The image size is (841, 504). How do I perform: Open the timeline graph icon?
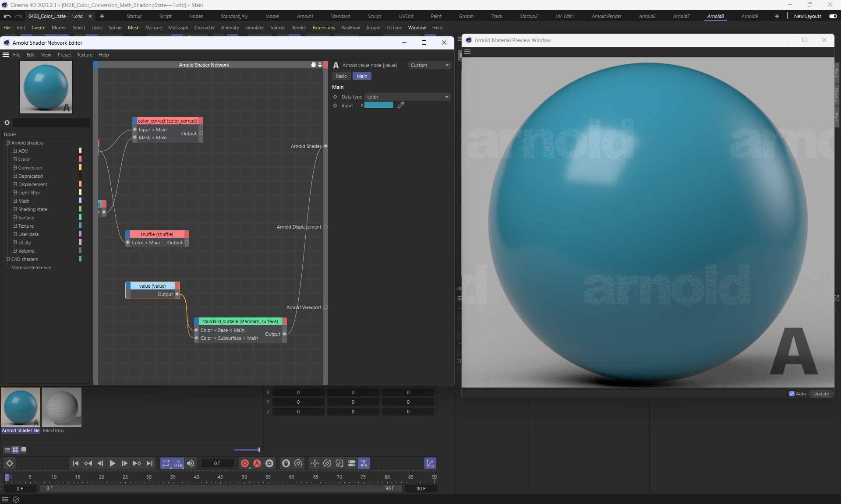click(x=430, y=463)
